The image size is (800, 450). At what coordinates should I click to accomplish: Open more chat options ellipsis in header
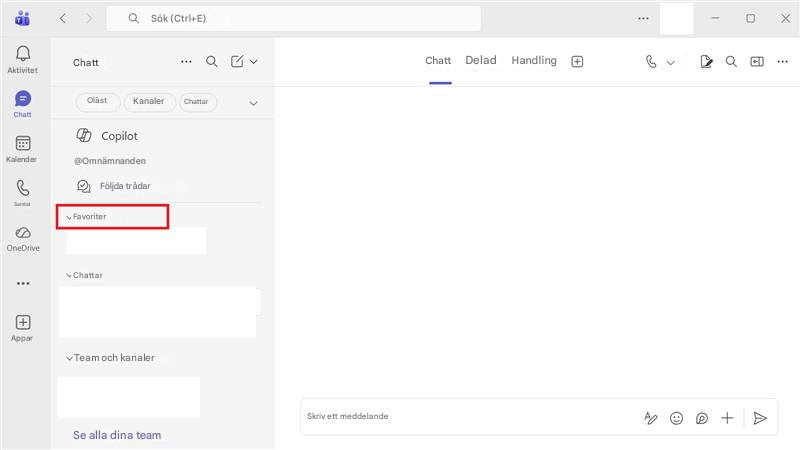(x=783, y=62)
